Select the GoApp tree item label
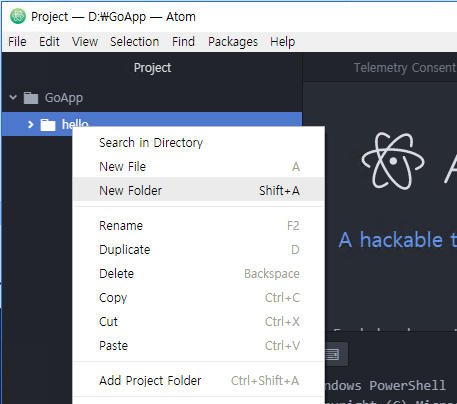Viewport: 457px width, 404px height. point(64,98)
